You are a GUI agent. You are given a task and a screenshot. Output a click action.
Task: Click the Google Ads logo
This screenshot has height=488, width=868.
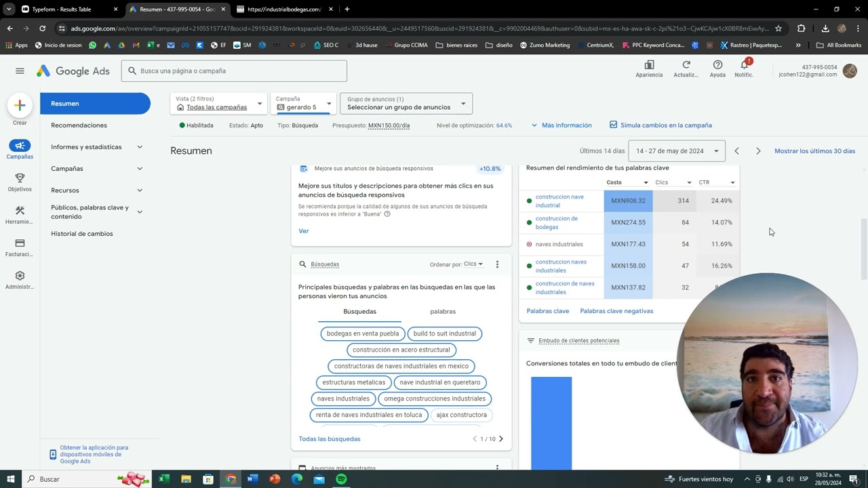click(73, 71)
